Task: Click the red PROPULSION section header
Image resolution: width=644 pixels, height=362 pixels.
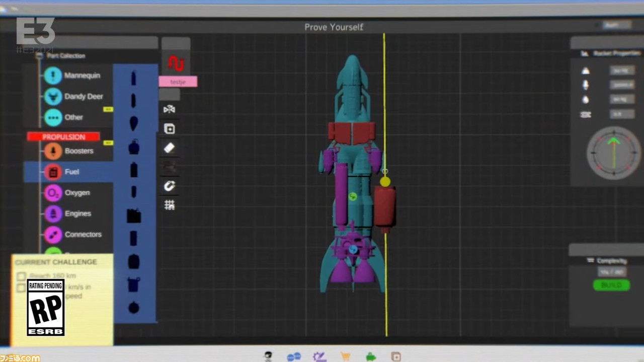Action: pos(63,137)
